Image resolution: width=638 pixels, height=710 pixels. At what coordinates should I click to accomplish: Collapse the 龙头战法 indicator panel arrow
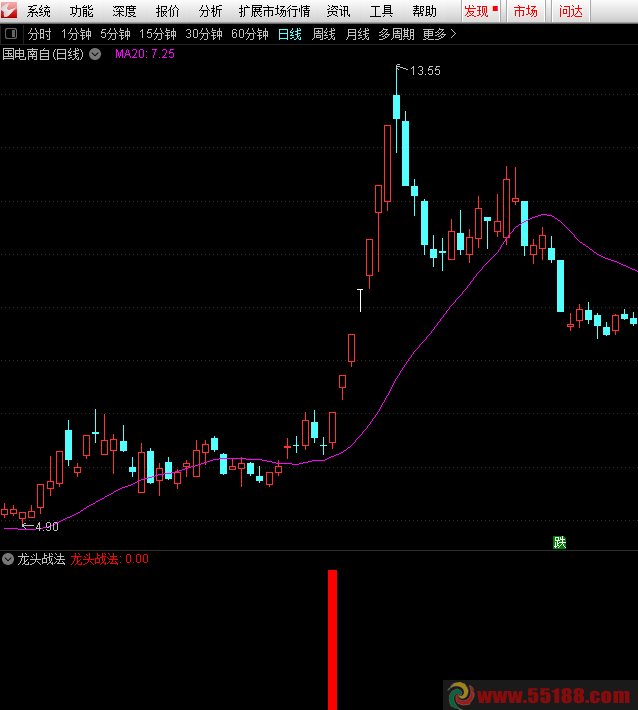[x=8, y=559]
